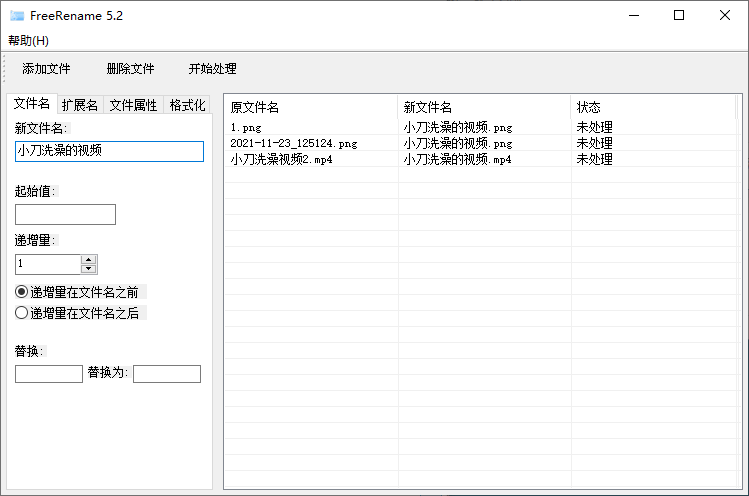This screenshot has height=496, width=749.
Task: Click 删除文件 toolbar button
Action: 130,69
